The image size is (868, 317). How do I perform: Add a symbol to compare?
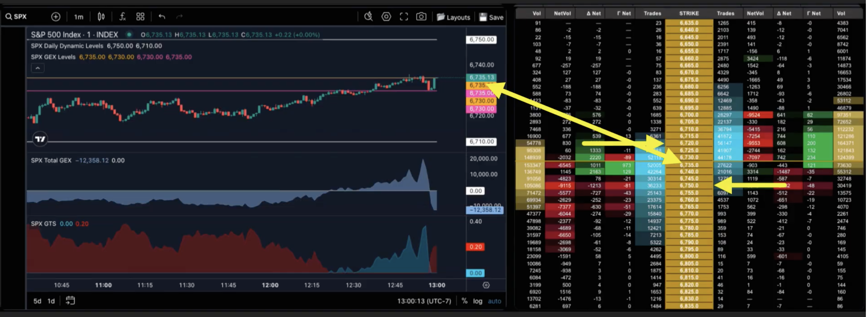click(56, 17)
